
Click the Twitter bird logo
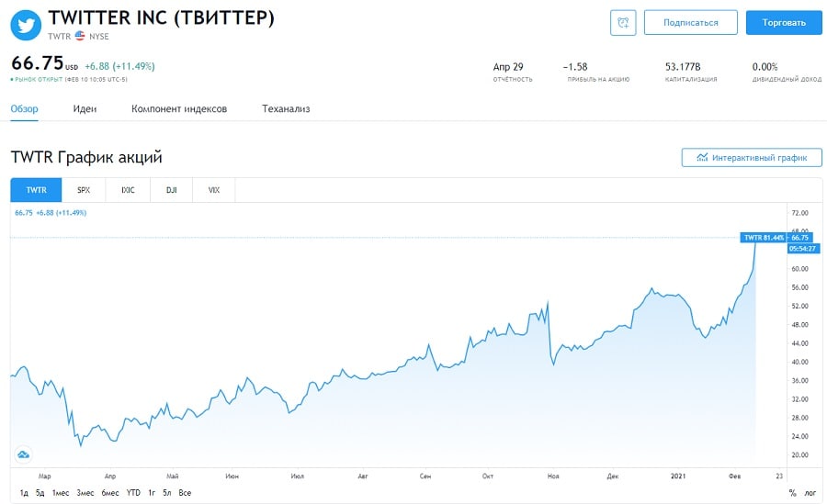click(x=26, y=25)
